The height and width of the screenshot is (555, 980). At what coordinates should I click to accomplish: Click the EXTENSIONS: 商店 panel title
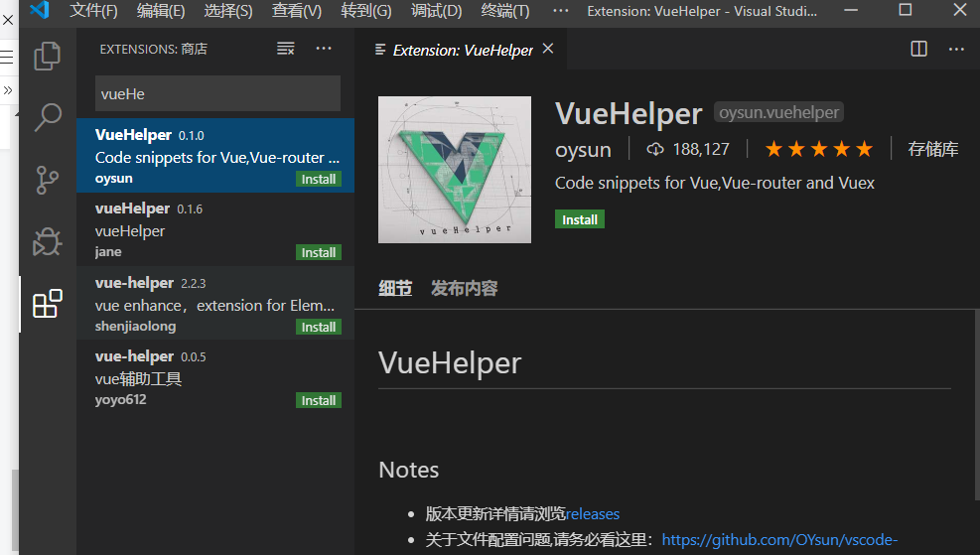153,49
